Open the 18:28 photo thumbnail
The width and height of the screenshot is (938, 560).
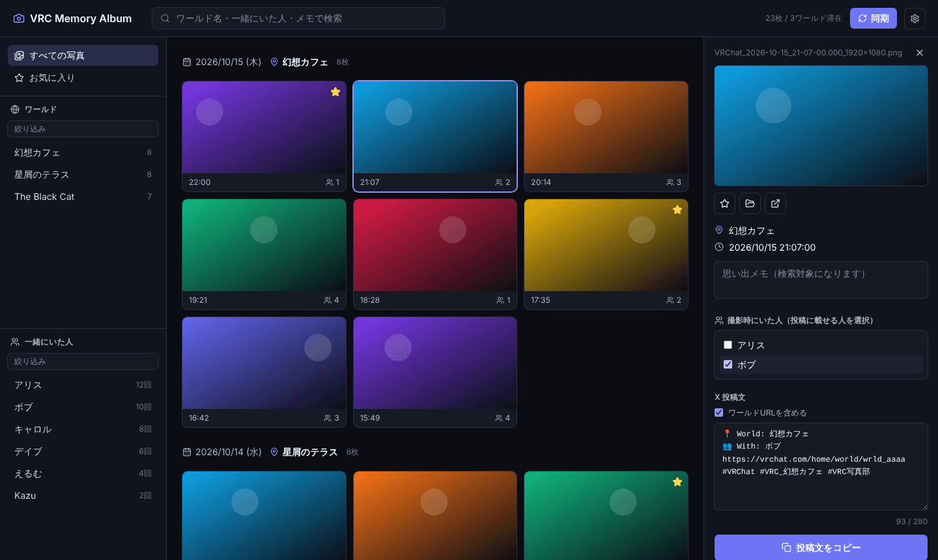coord(435,254)
